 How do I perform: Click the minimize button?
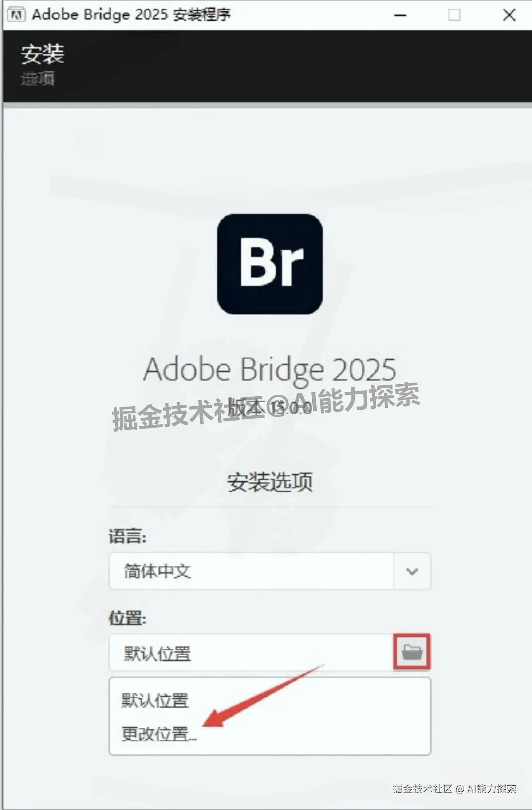(401, 15)
